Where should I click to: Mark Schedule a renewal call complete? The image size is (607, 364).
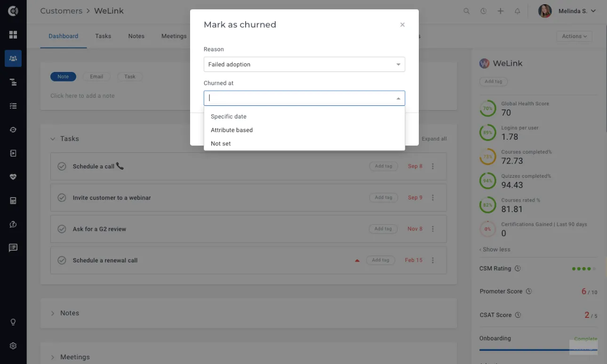pyautogui.click(x=62, y=260)
